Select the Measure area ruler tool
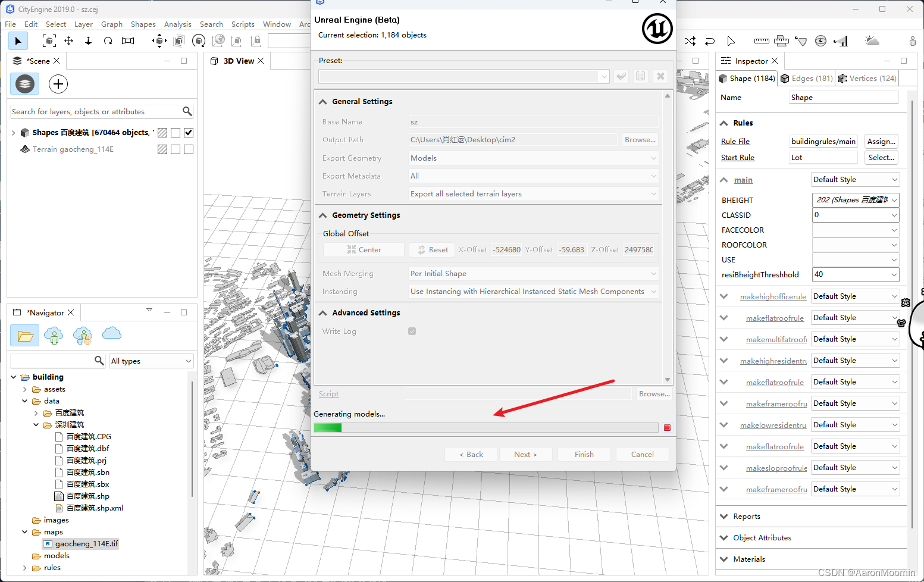 click(x=781, y=41)
